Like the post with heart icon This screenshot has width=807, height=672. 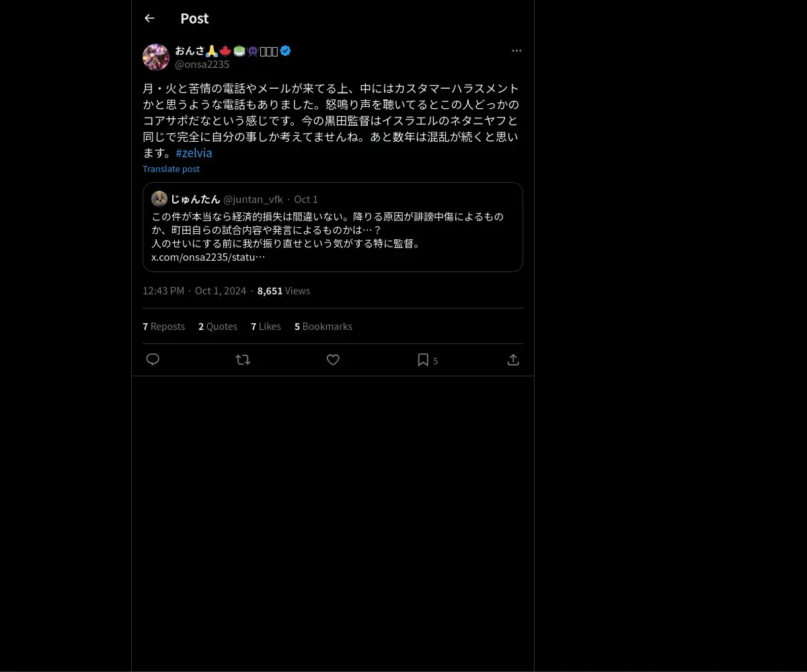coord(333,360)
